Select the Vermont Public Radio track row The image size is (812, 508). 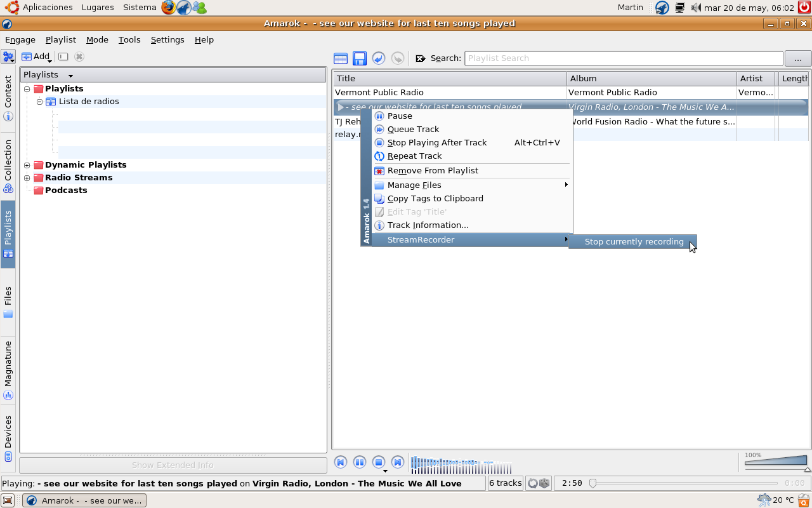pos(571,93)
